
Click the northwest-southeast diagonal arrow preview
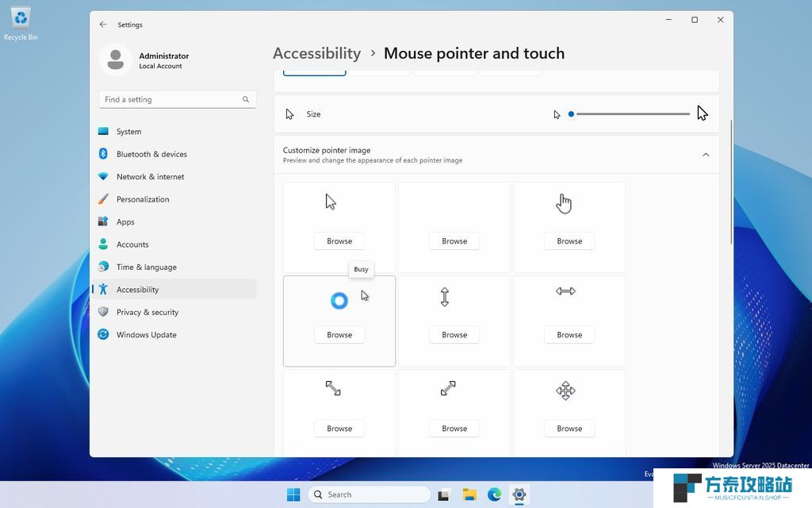tap(333, 388)
